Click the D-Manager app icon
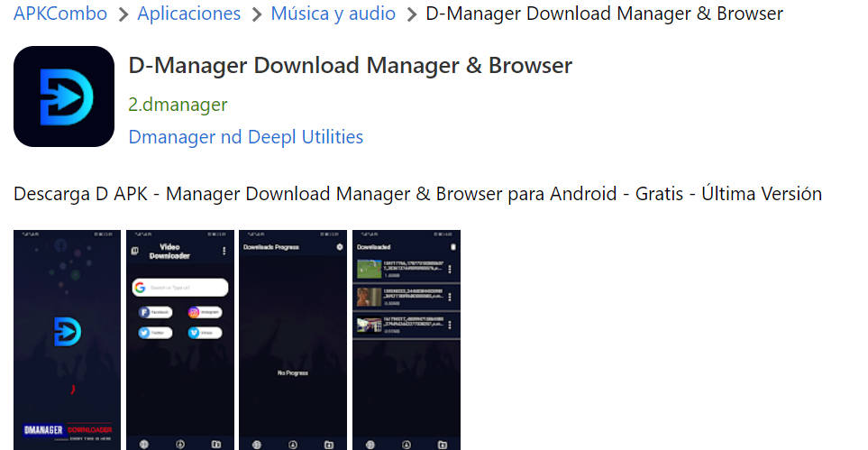 [x=64, y=96]
